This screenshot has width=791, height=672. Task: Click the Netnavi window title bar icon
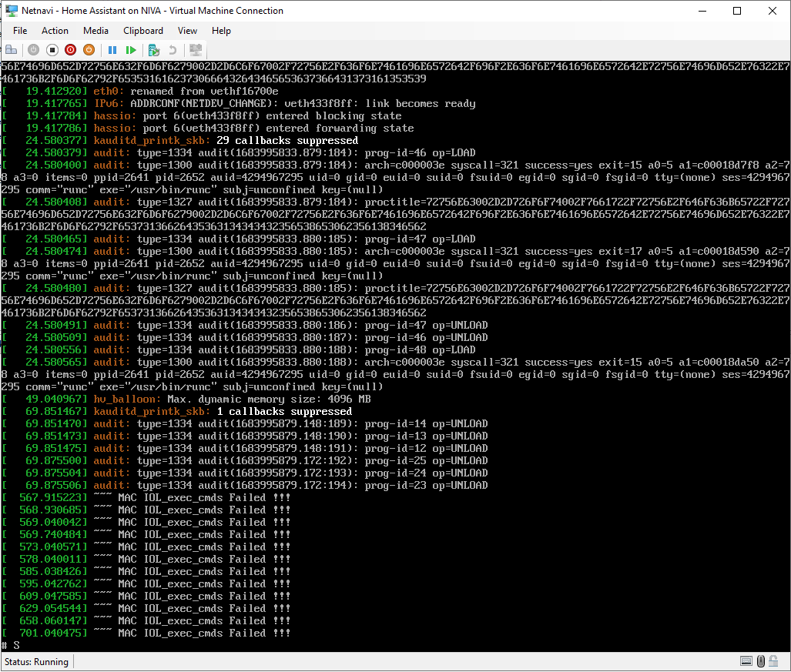pos(11,11)
